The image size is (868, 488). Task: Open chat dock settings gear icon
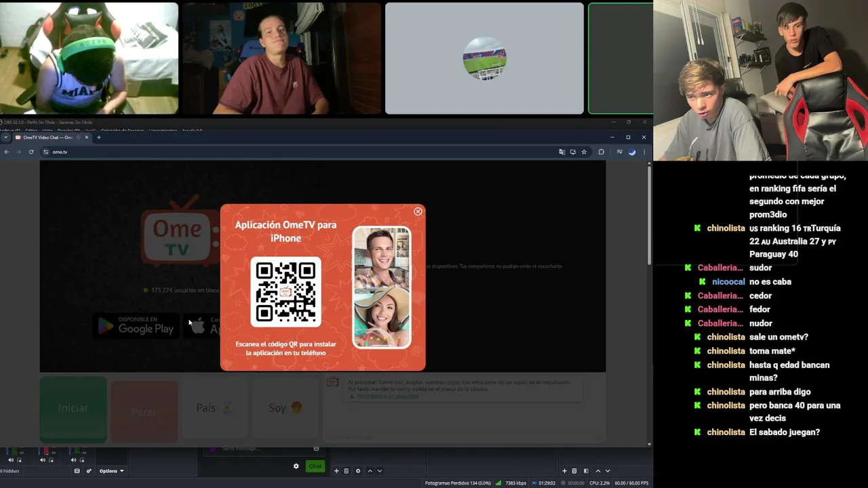(296, 466)
